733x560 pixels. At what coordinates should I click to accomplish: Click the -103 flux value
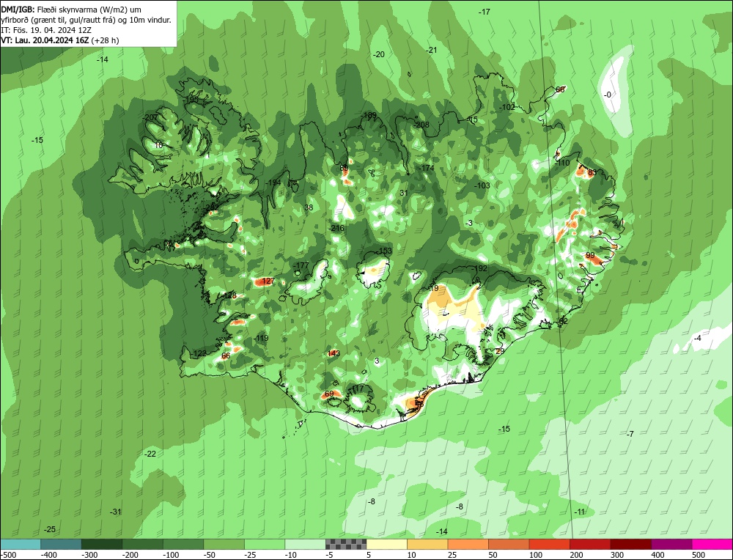(x=482, y=185)
